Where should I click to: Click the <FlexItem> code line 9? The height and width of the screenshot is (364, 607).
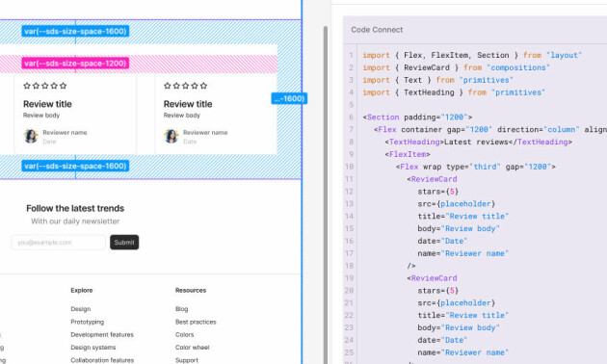point(408,154)
